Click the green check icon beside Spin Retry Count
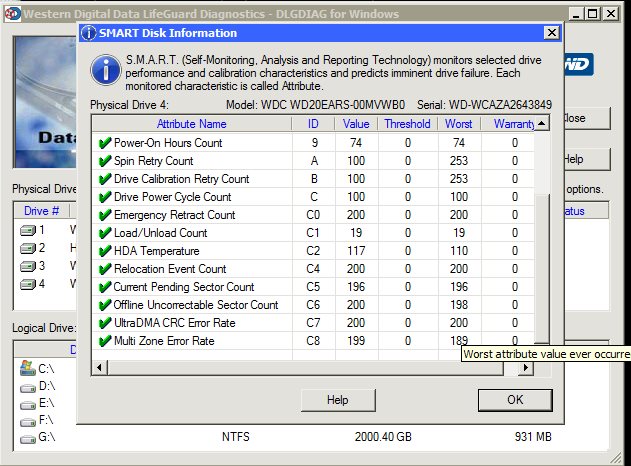 point(105,161)
